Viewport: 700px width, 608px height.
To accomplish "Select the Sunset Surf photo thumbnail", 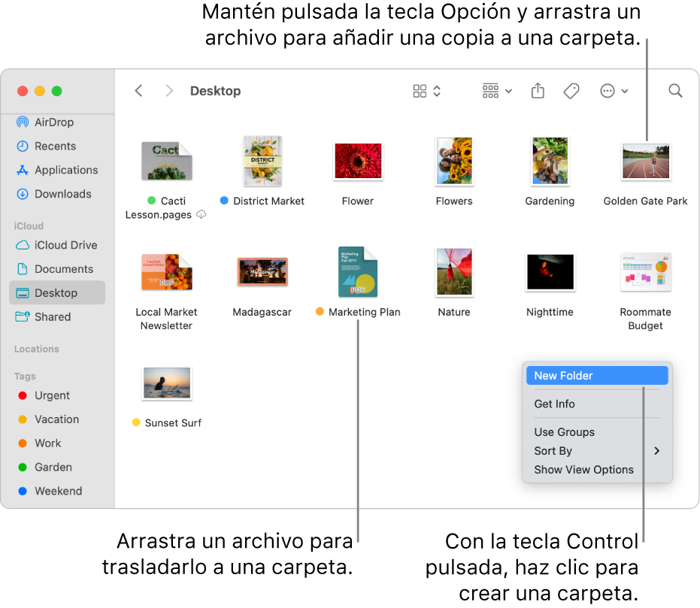I will point(166,383).
